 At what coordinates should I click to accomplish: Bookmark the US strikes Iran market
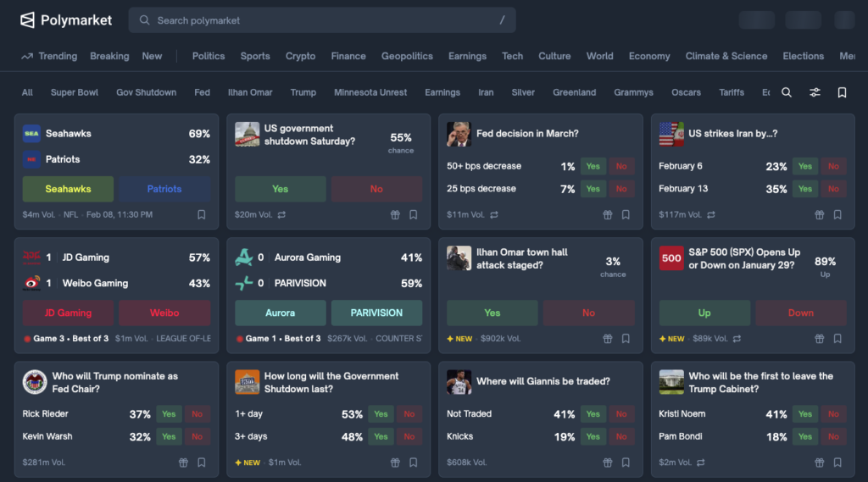coord(837,215)
